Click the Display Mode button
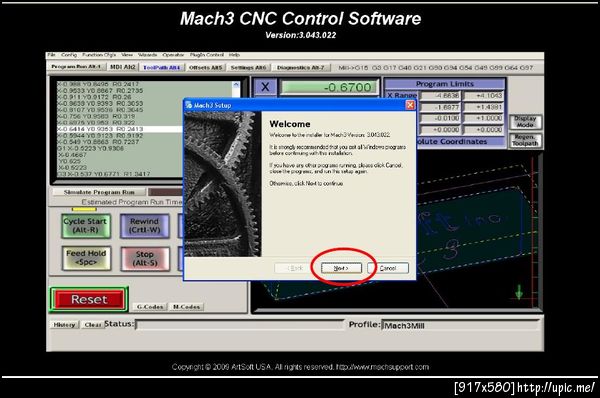This screenshot has height=398, width=600. pyautogui.click(x=525, y=122)
